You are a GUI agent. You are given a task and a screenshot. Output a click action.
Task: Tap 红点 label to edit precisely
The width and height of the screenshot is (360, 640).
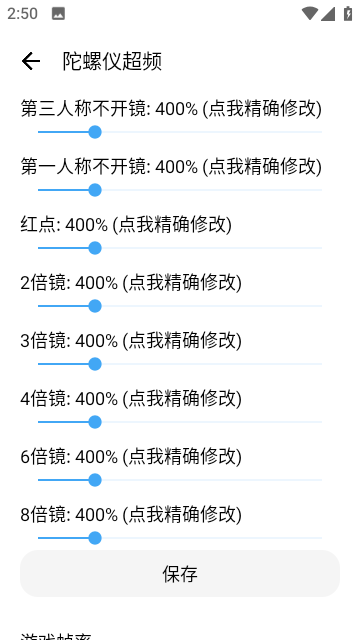pos(126,225)
